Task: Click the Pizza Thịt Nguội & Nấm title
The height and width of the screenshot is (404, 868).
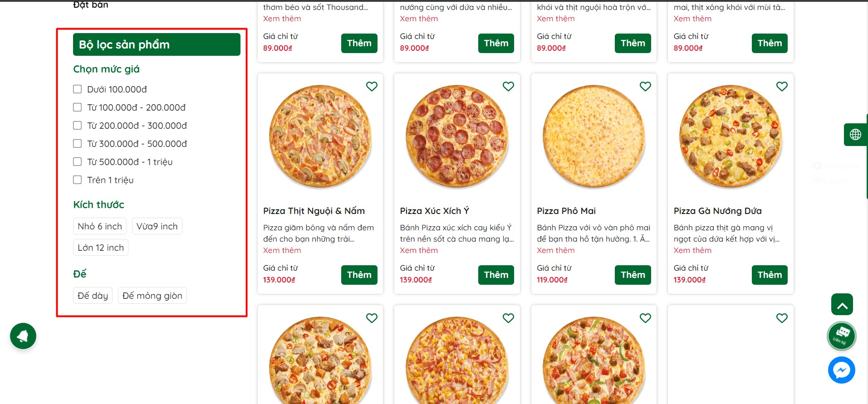Action: click(314, 211)
